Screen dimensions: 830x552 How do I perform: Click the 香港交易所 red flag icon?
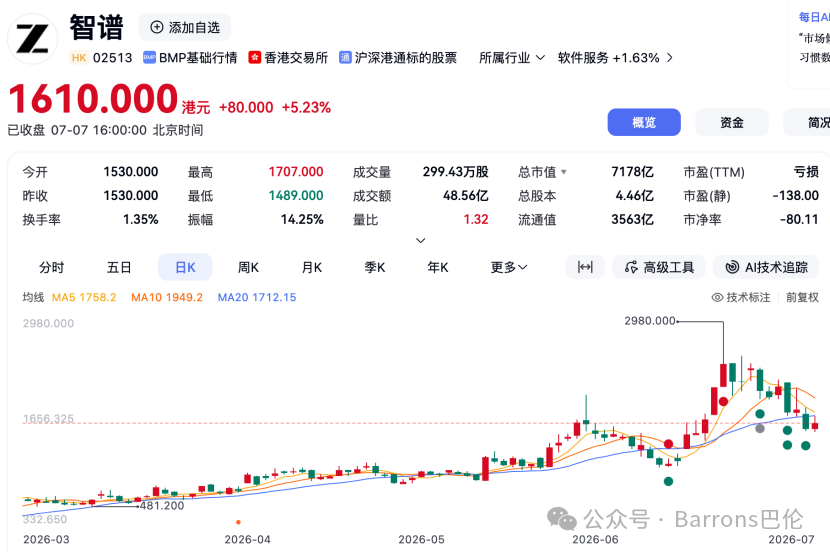[255, 58]
